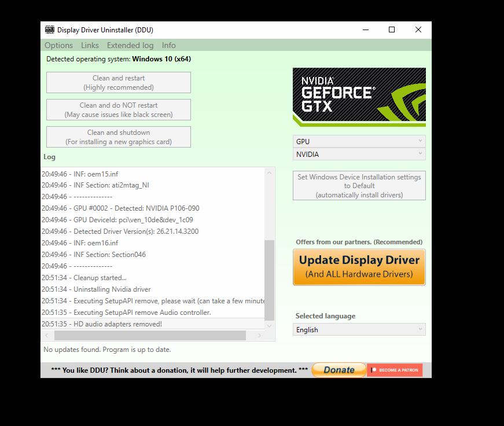
Task: Click the Update Display Driver banner
Action: pyautogui.click(x=359, y=267)
